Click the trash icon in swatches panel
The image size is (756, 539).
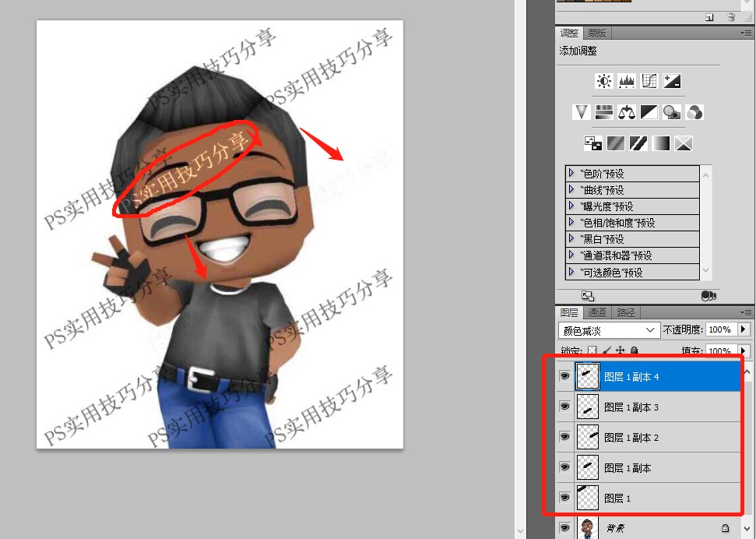pos(730,16)
